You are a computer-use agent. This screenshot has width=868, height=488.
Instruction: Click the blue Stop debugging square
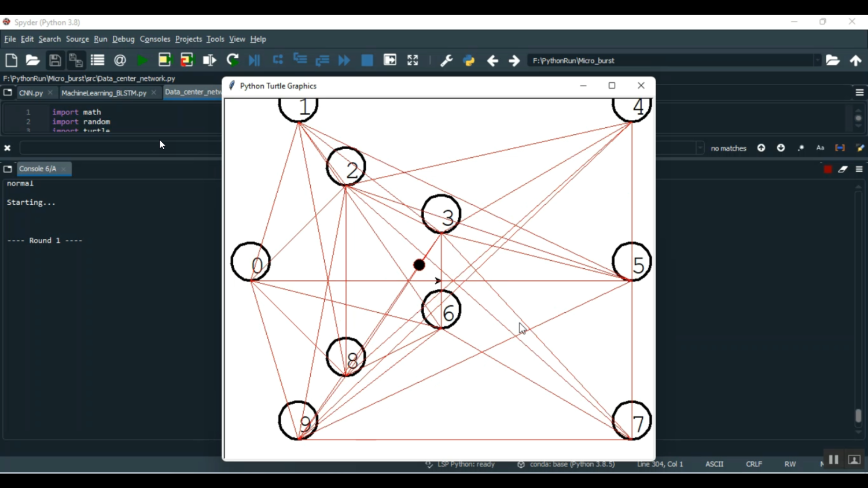click(367, 60)
